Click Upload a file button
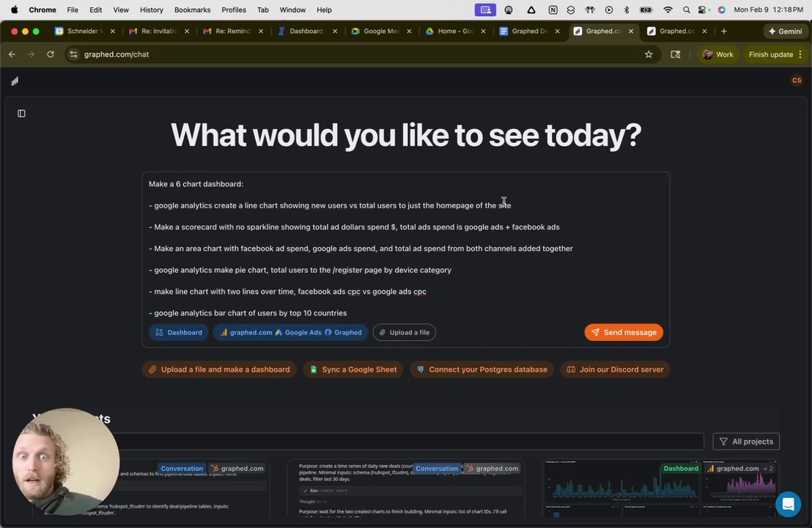This screenshot has width=812, height=528. point(404,332)
